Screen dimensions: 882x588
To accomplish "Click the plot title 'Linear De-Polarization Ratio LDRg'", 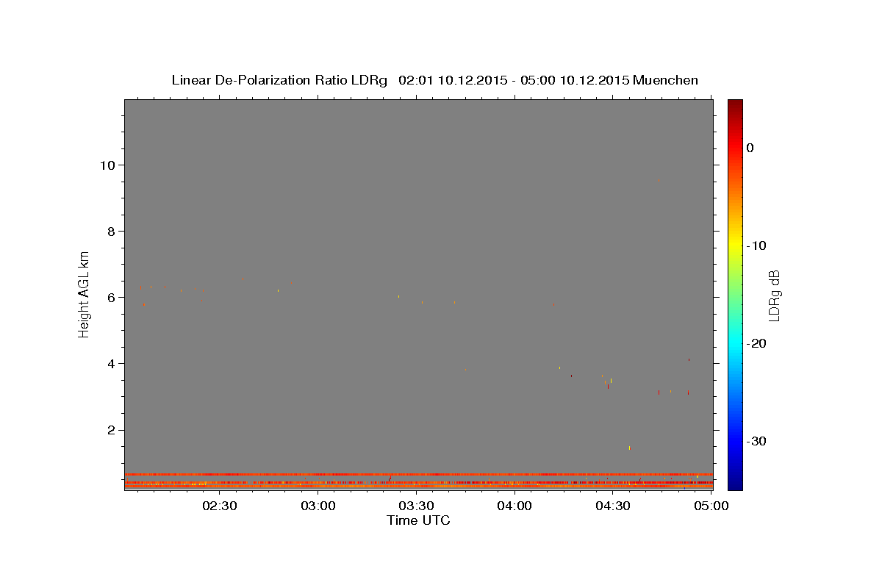I will click(x=279, y=80).
